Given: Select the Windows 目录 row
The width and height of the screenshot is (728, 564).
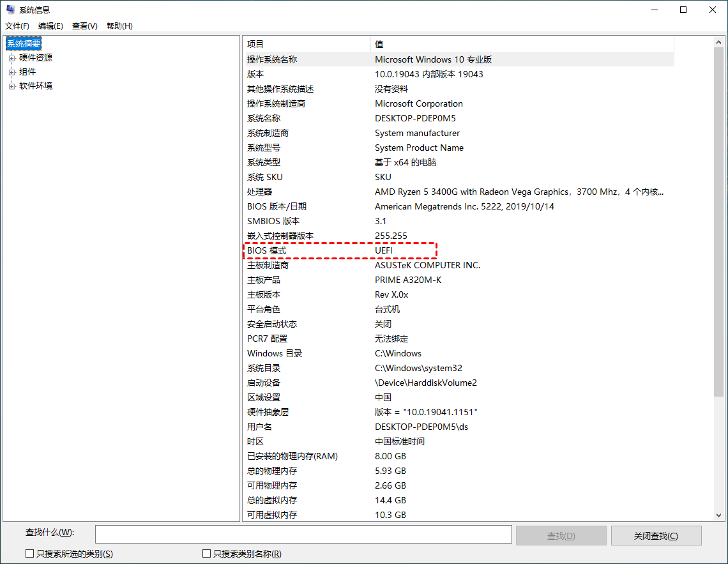Looking at the screenshot, I should [x=459, y=353].
